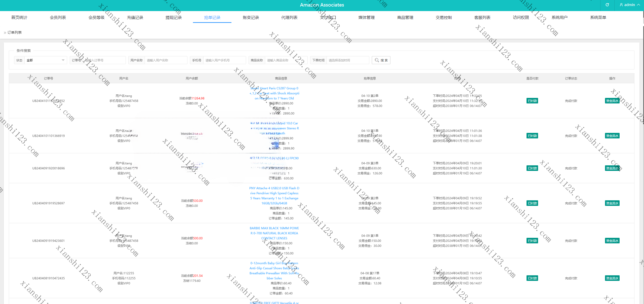
Task: Open PNY Attache 4 USB2.0 product link
Action: click(274, 196)
